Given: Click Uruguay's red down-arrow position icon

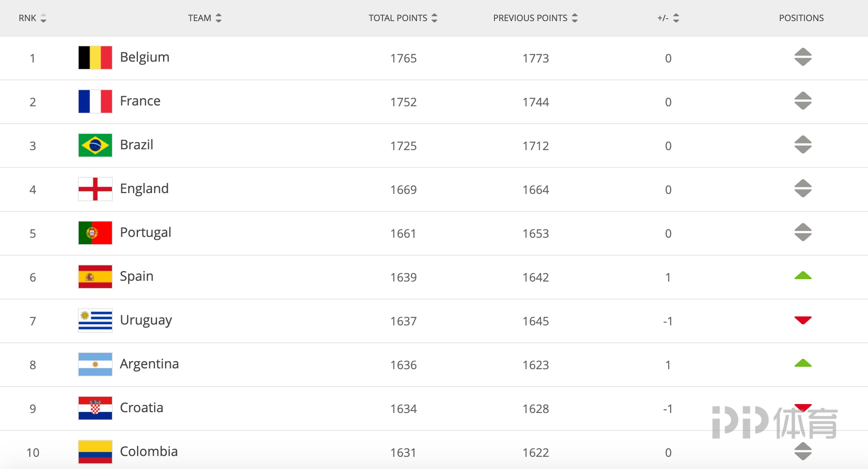Looking at the screenshot, I should [x=803, y=320].
